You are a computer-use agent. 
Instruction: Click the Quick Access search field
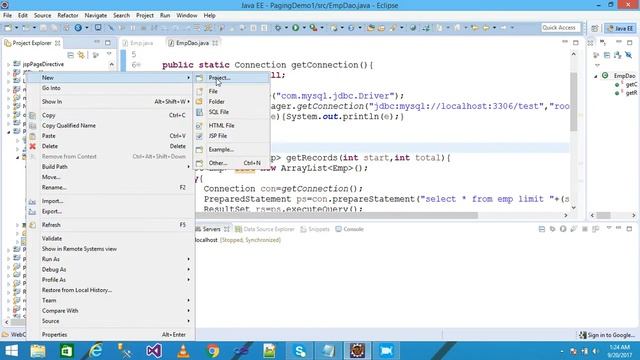click(560, 27)
